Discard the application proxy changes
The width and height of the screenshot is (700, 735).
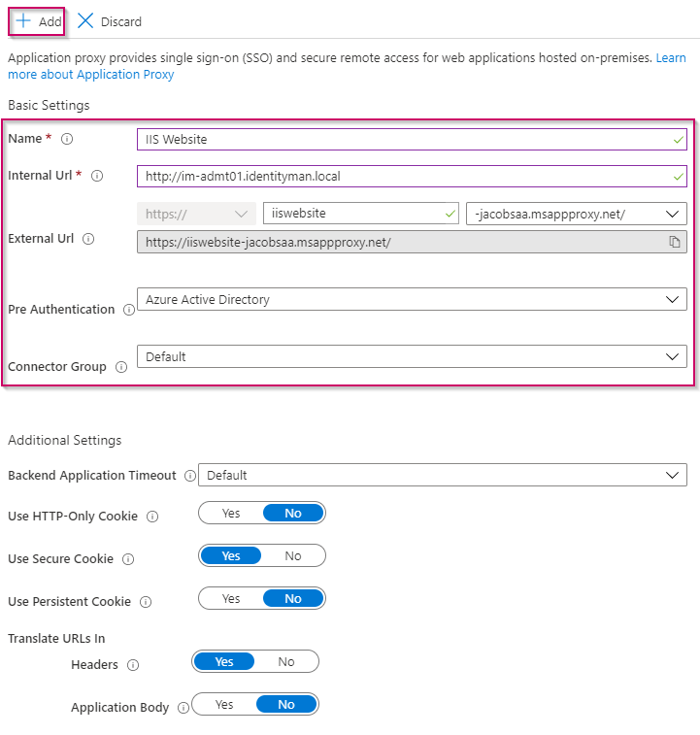click(x=109, y=21)
